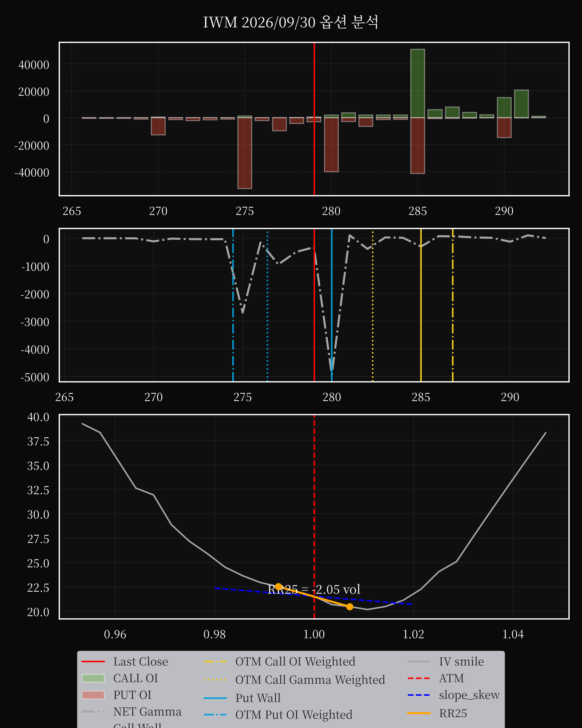Viewport: 582px width, 728px height.
Task: Click the dash-dot yellow line near 287
Action: [453, 305]
